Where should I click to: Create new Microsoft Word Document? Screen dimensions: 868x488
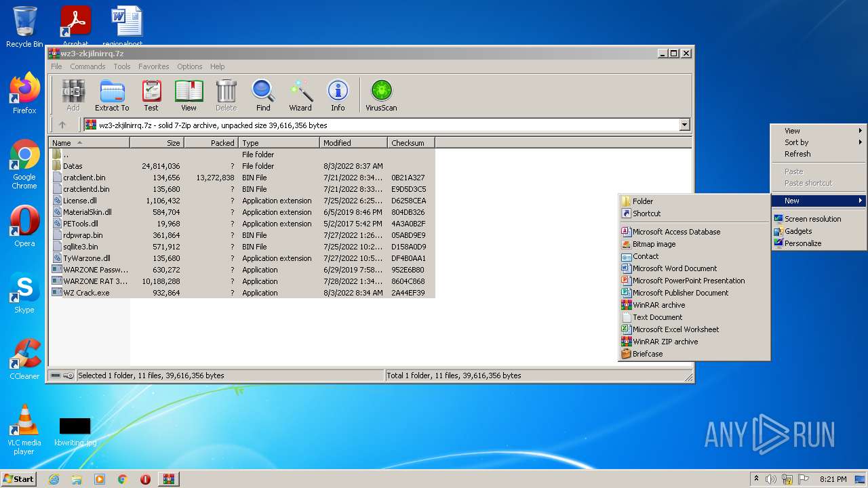pos(694,268)
